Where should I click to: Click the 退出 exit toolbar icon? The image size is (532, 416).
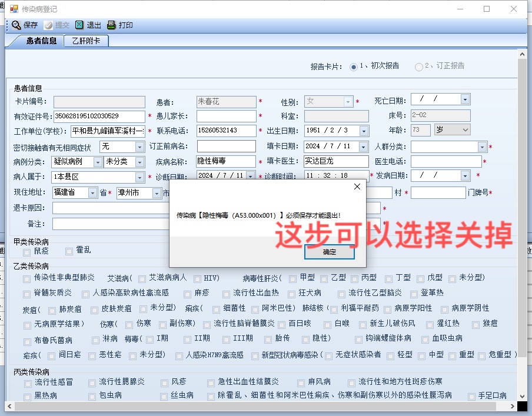click(x=79, y=25)
